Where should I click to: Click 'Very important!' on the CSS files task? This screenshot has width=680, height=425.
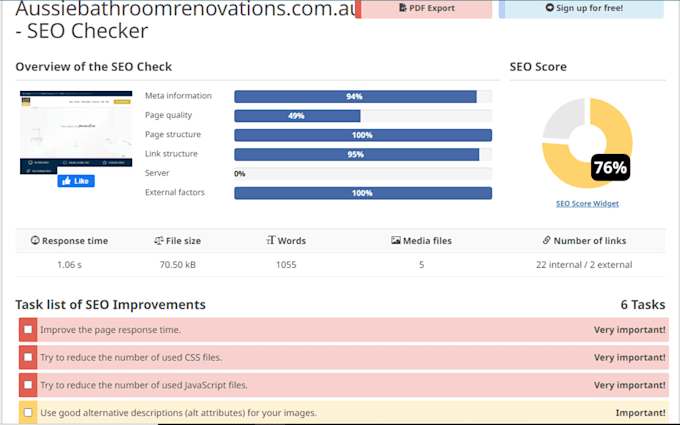(630, 357)
